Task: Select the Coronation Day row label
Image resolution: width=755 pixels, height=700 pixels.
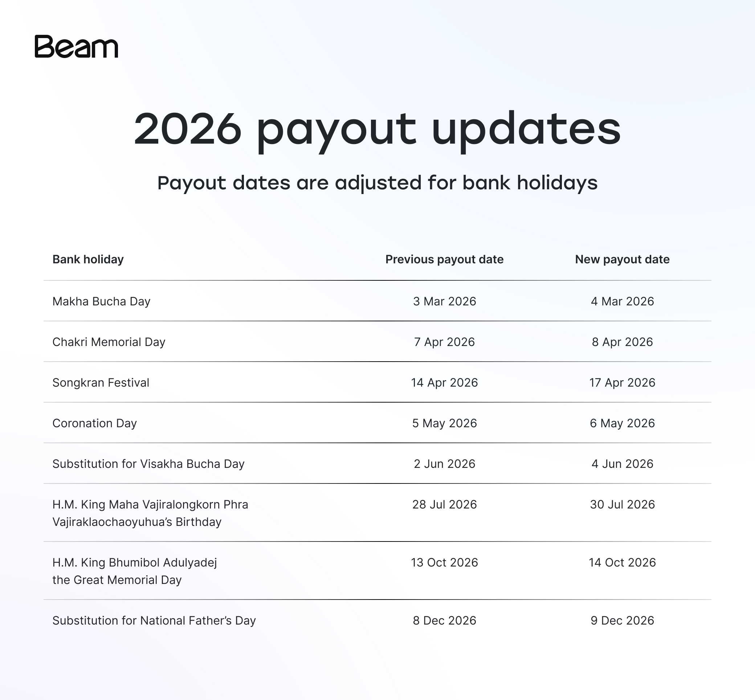Action: (94, 423)
